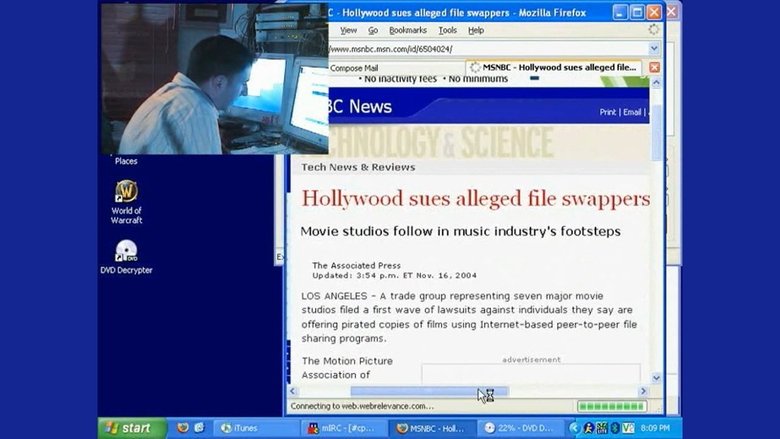Open World of Warcraft desktop icon
Image resolution: width=780 pixels, height=439 pixels.
click(x=126, y=191)
